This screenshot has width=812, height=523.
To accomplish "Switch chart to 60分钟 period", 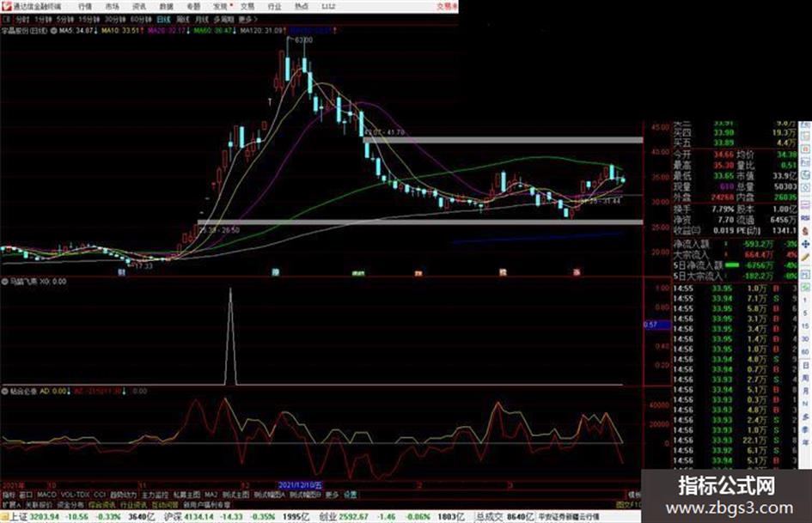I will [x=140, y=19].
